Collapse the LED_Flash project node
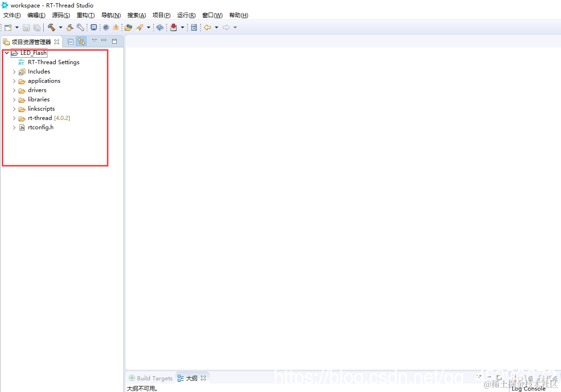This screenshot has height=392, width=561. [7, 53]
